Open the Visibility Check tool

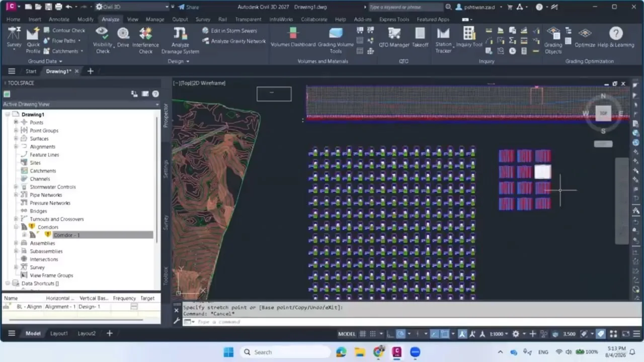pos(103,40)
